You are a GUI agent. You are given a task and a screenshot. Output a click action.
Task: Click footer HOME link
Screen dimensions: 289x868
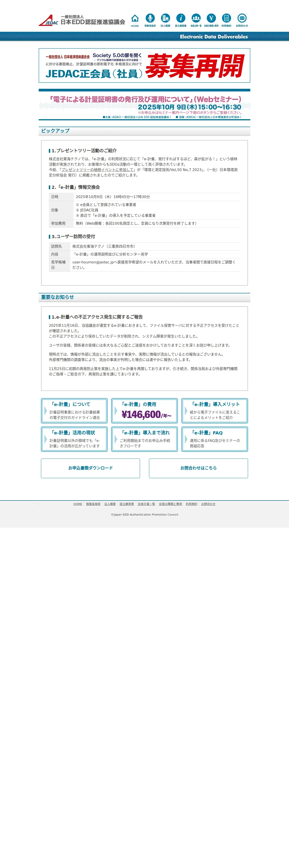[x=78, y=504]
